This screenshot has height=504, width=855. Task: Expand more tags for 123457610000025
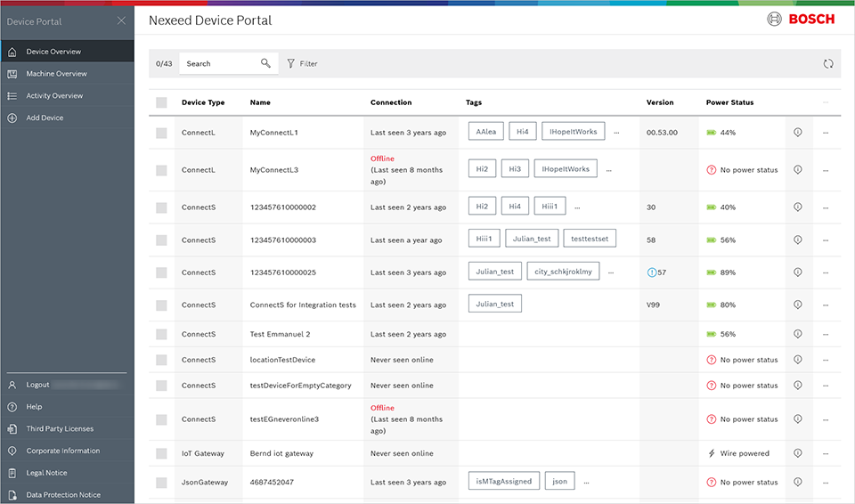[x=611, y=272]
